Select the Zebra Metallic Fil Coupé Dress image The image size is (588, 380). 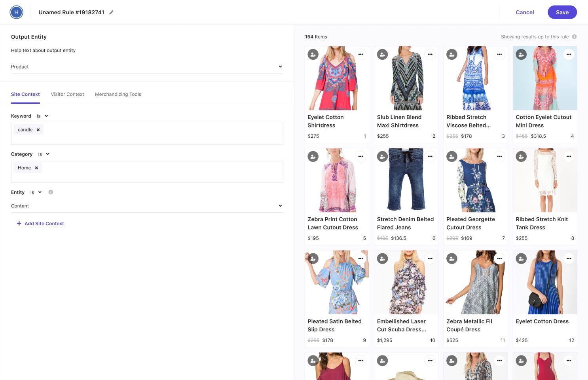(x=476, y=282)
